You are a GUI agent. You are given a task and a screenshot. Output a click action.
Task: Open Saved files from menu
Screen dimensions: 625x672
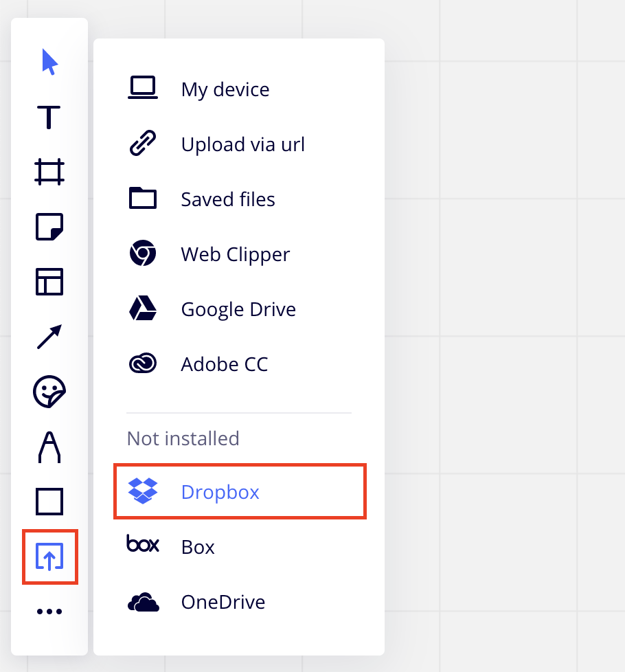point(227,199)
